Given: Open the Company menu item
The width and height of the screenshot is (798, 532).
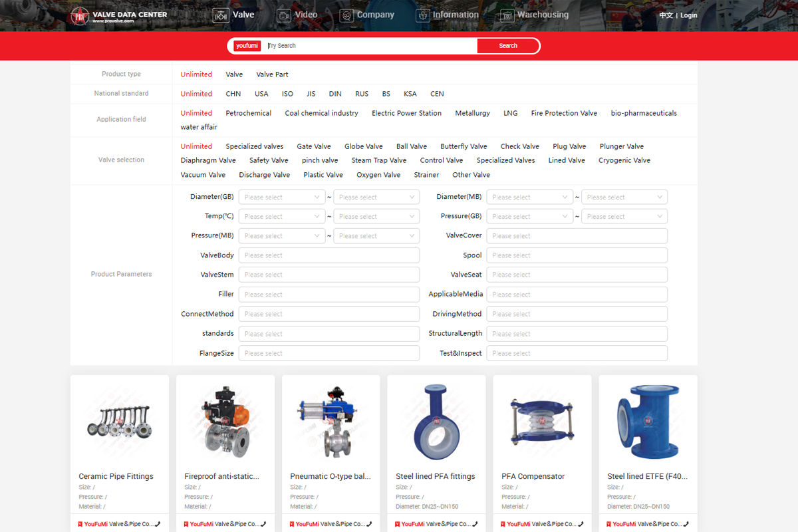Looking at the screenshot, I should coord(376,15).
